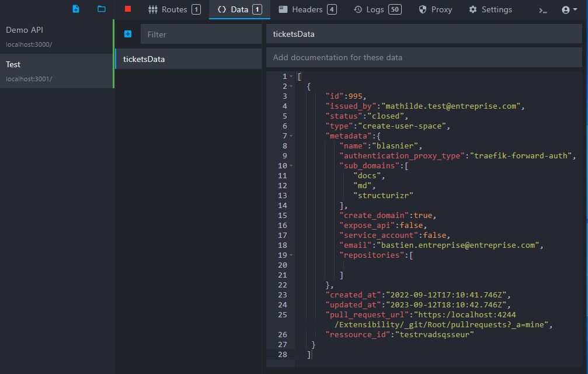588x374 pixels.
Task: Open the Routes tab
Action: 175,9
